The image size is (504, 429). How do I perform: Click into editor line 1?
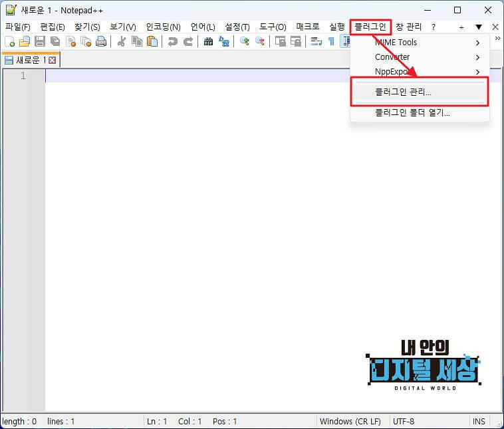(273, 76)
